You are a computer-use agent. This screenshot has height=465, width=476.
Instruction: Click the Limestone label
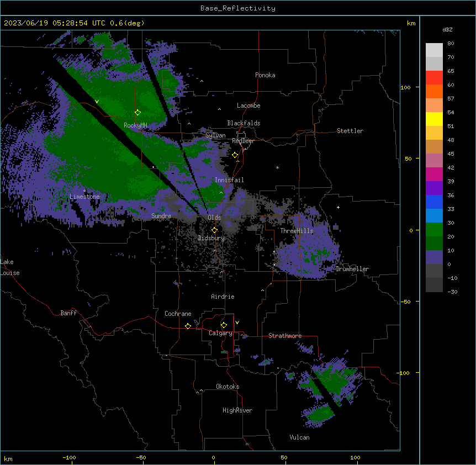pos(84,197)
